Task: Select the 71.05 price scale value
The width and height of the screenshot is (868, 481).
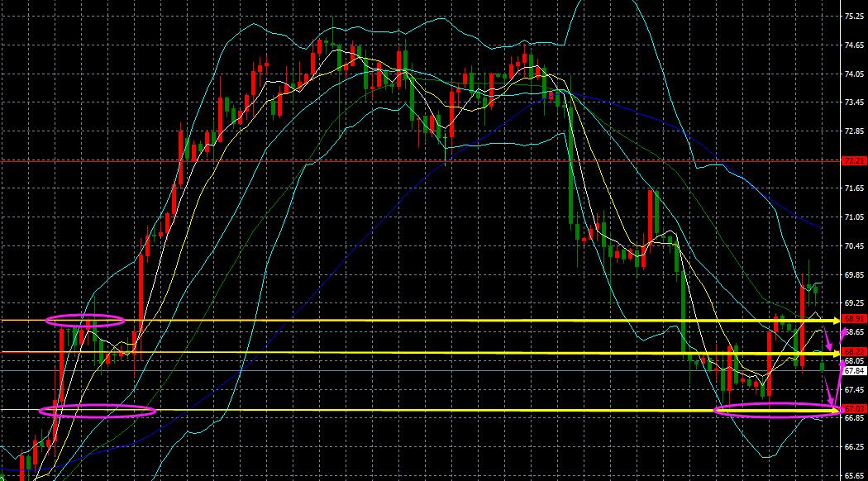Action: (854, 217)
